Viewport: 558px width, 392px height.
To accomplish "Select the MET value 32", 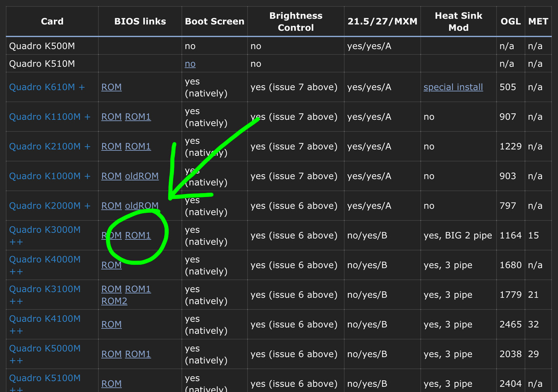I will [x=533, y=325].
